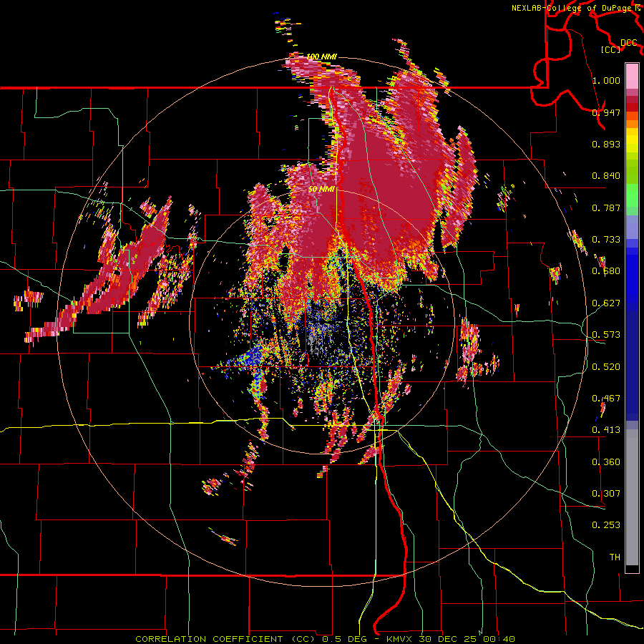
Task: Click the 0.947 legend value
Action: [x=606, y=112]
